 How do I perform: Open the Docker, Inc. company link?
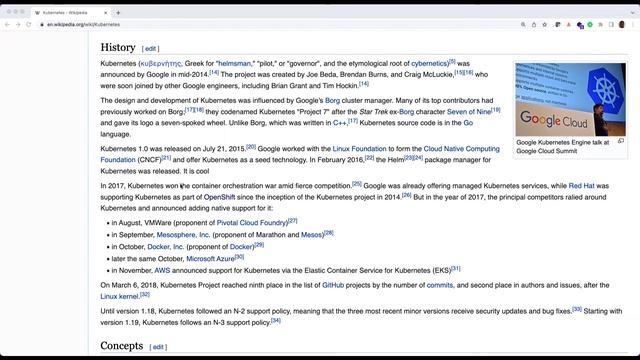pos(165,247)
